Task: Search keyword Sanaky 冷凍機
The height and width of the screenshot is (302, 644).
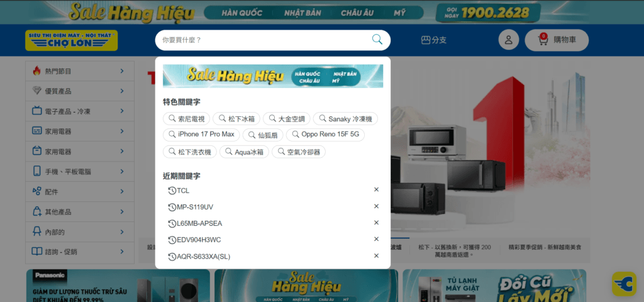Action: pos(345,119)
